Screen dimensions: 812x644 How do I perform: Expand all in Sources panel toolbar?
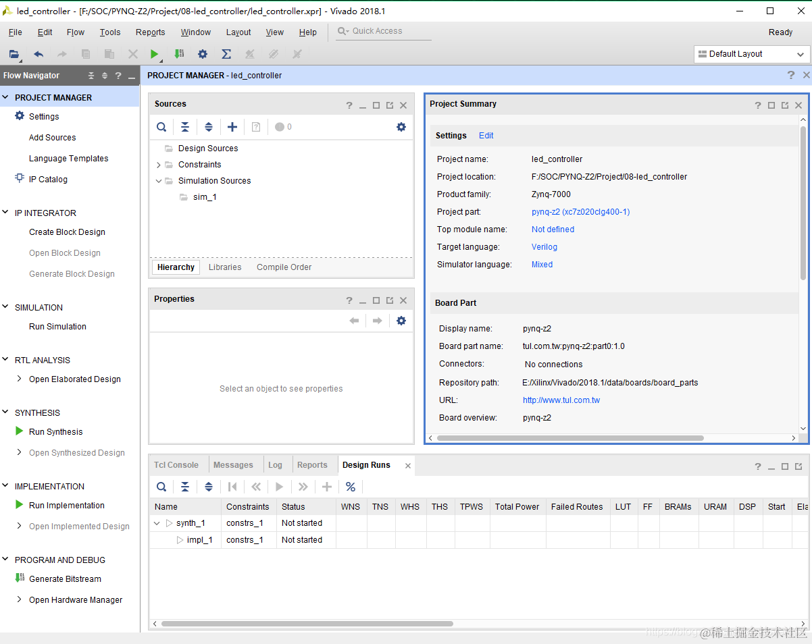[x=209, y=127]
